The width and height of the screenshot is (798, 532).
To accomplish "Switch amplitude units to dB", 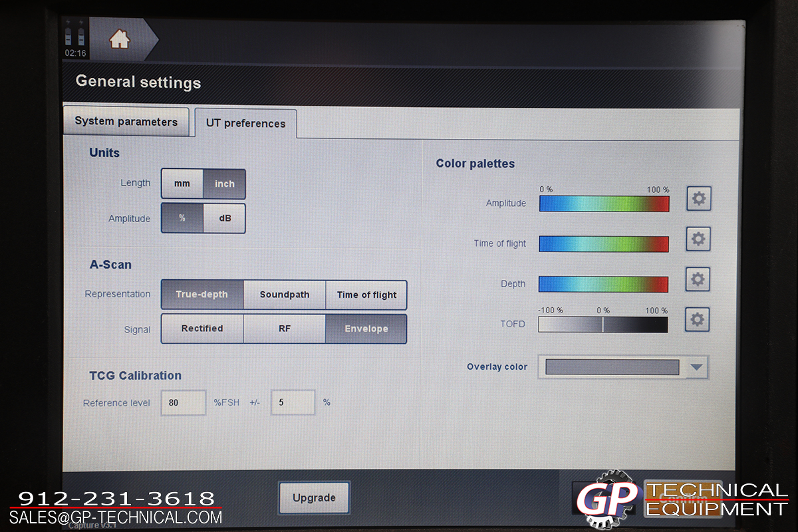I will tap(225, 218).
